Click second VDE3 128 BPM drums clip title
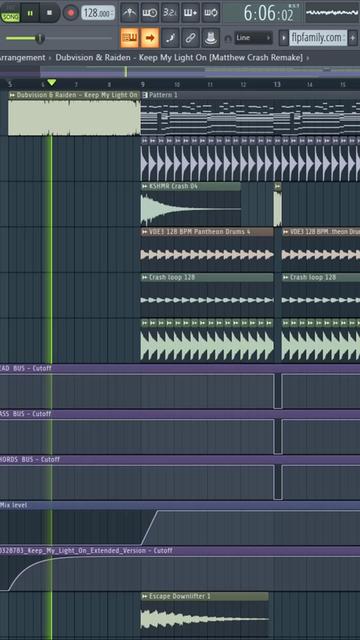 [321, 232]
